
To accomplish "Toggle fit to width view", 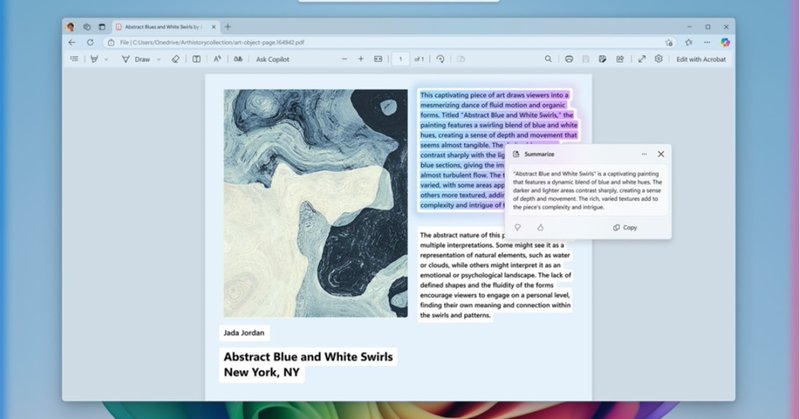I will tap(378, 59).
